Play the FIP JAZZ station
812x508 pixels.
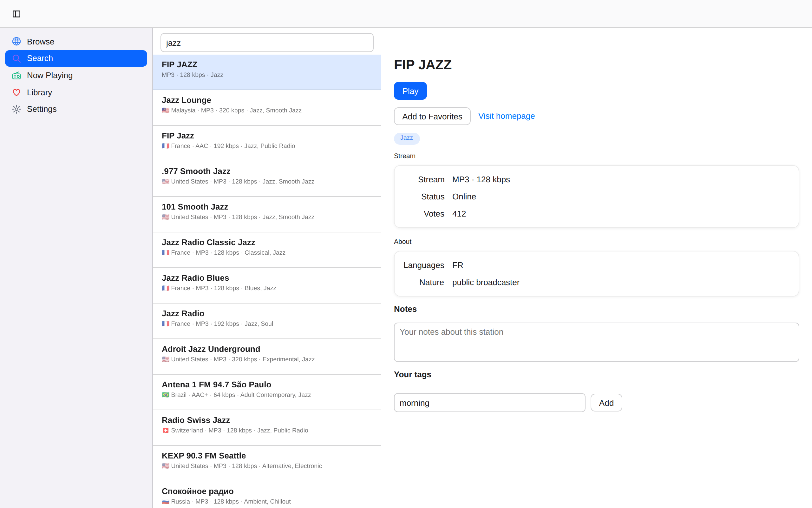click(410, 91)
